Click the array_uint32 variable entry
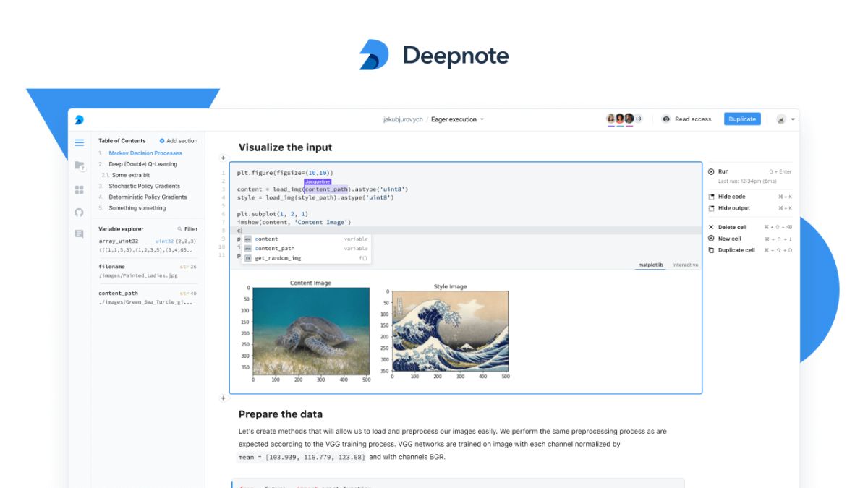Viewport: 868px width, 488px height. tap(148, 245)
